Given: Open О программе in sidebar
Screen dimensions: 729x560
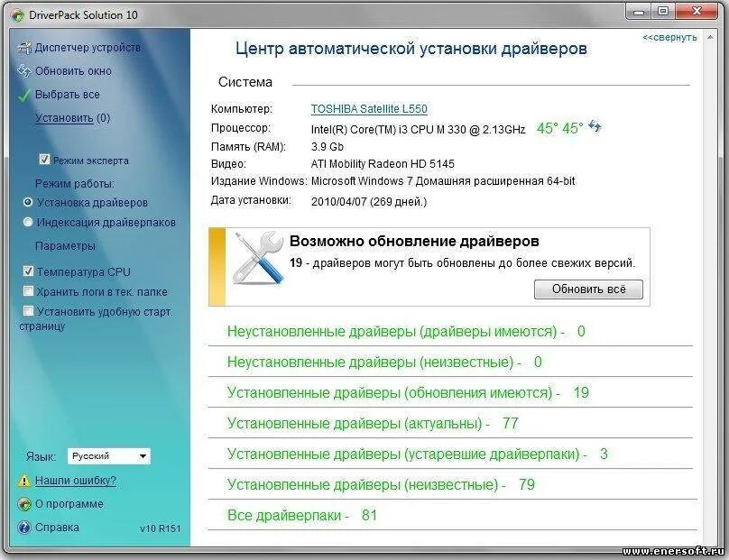Looking at the screenshot, I should point(69,504).
